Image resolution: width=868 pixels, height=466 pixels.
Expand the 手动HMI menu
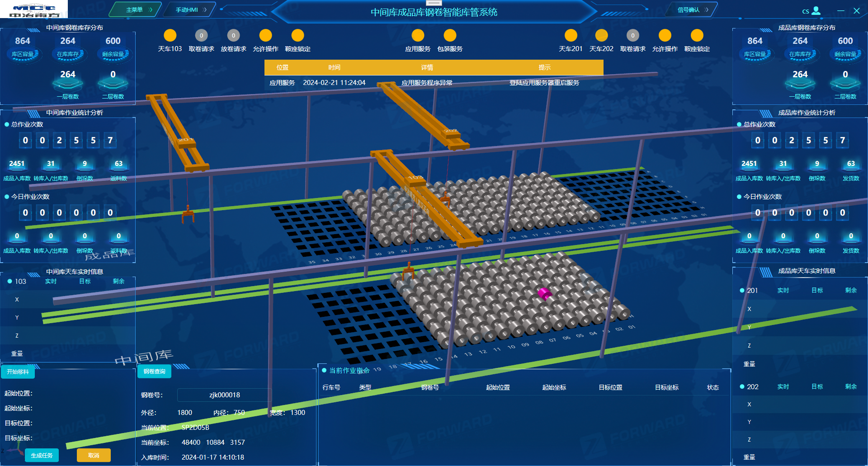(x=190, y=9)
